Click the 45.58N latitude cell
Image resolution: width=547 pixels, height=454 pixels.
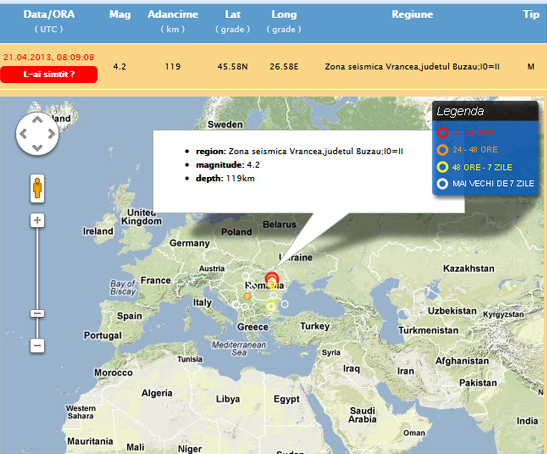[x=232, y=67]
